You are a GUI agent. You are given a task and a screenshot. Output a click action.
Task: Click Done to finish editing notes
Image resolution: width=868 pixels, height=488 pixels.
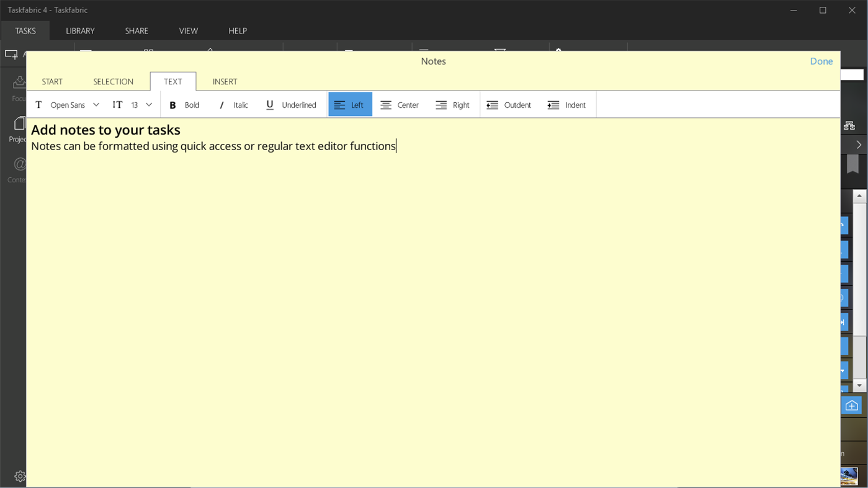click(821, 61)
